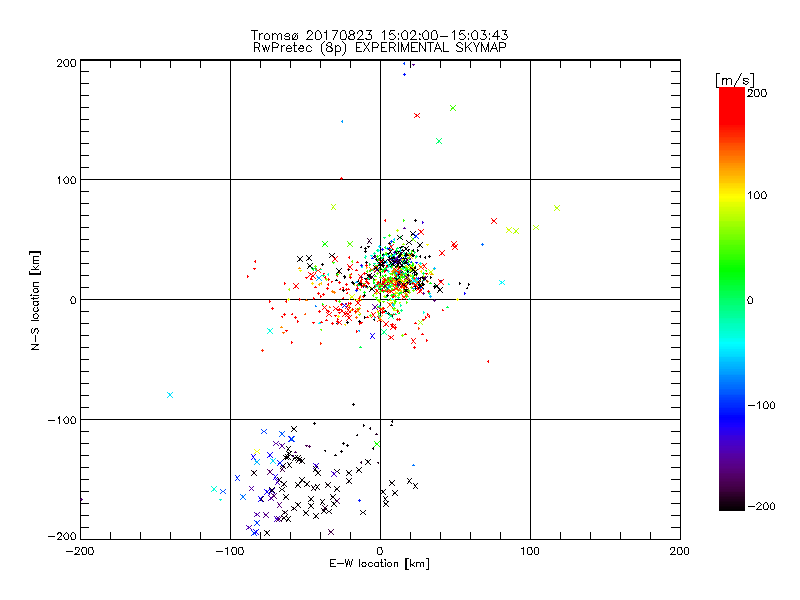Click the plot title line starting with 'Tromsø 20170823'
800x600 pixels.
tap(379, 35)
